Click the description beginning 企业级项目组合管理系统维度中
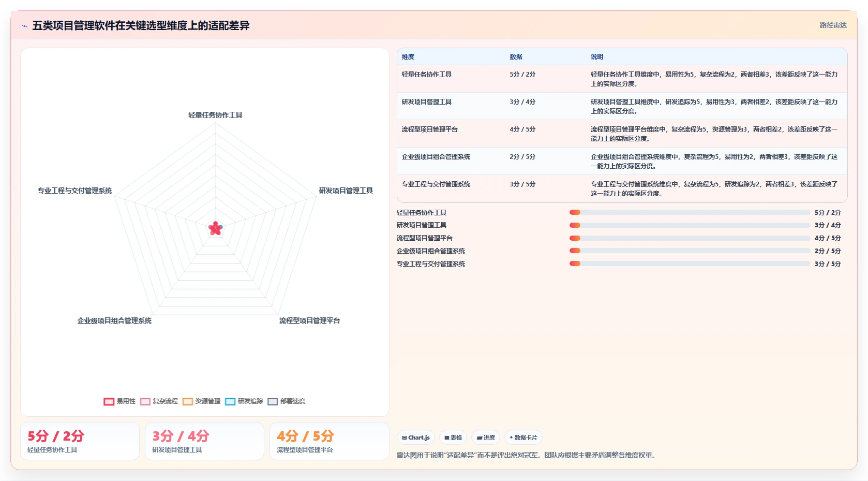 (714, 162)
